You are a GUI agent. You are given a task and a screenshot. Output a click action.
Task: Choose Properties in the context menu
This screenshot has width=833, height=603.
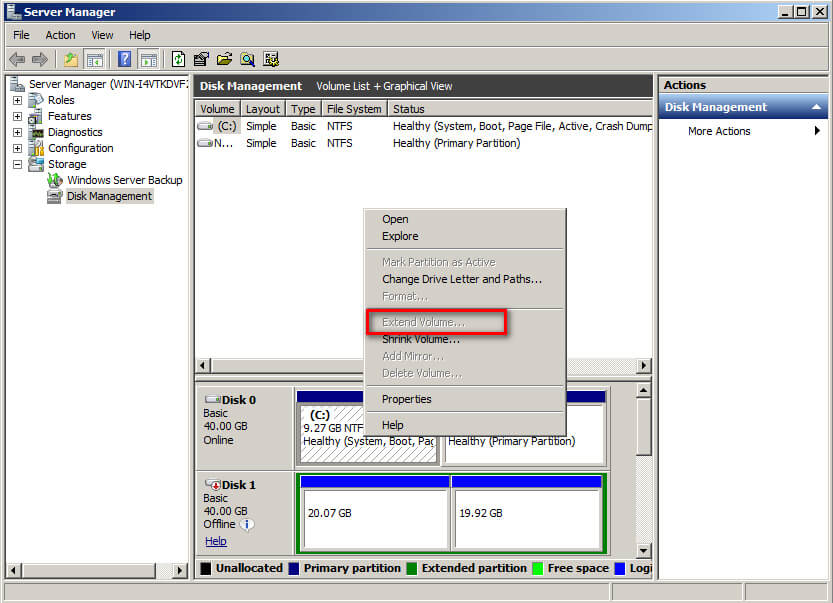[x=465, y=400]
